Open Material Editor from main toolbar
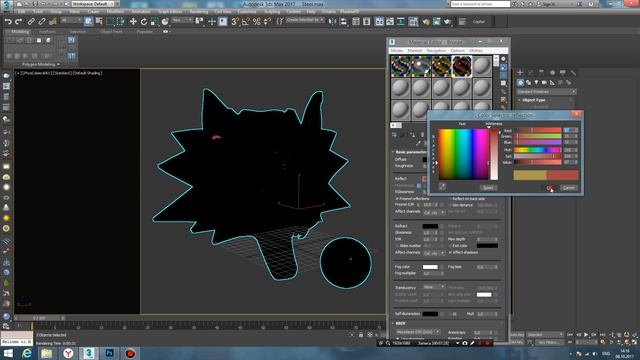Screen dimensions: 640x360 [x=413, y=22]
